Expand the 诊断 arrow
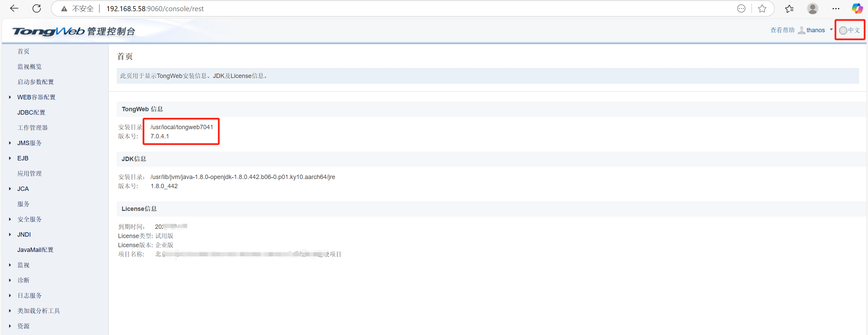This screenshot has width=868, height=335. pos(10,280)
